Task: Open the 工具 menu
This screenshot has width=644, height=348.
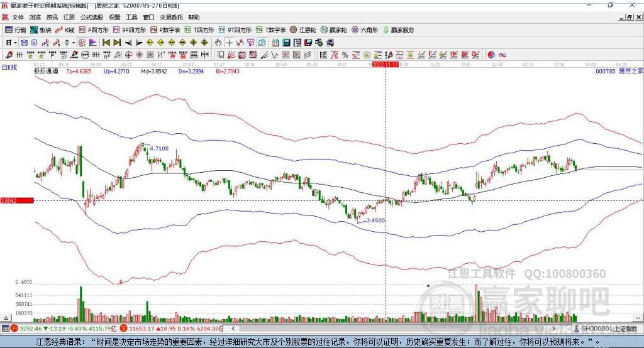Action: point(131,17)
